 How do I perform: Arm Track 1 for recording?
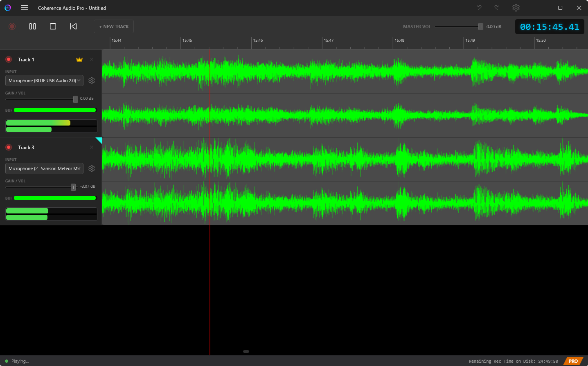pyautogui.click(x=9, y=59)
